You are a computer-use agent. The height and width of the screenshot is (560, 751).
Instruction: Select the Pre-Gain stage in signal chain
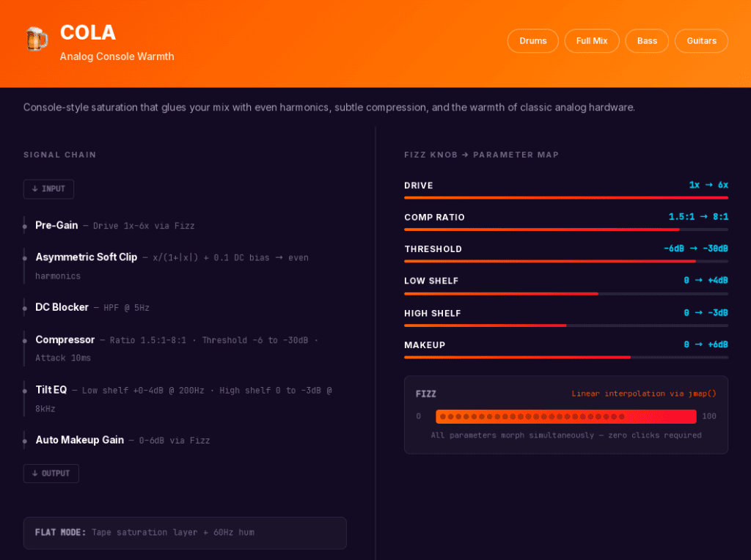pos(57,226)
